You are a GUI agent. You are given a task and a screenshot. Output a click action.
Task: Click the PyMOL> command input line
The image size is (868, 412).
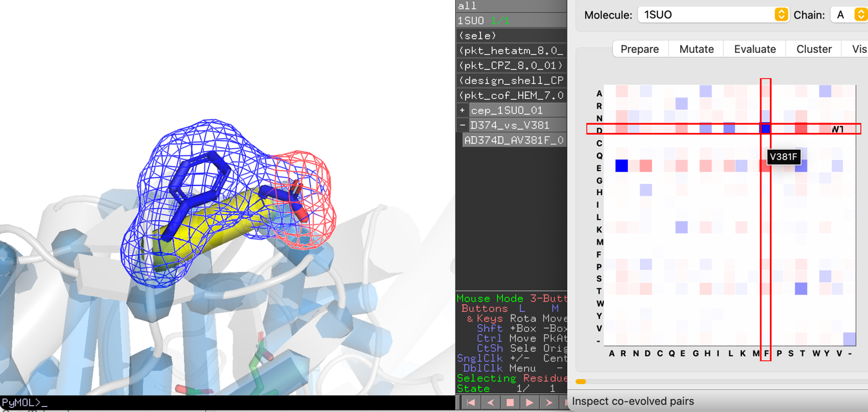(227, 403)
